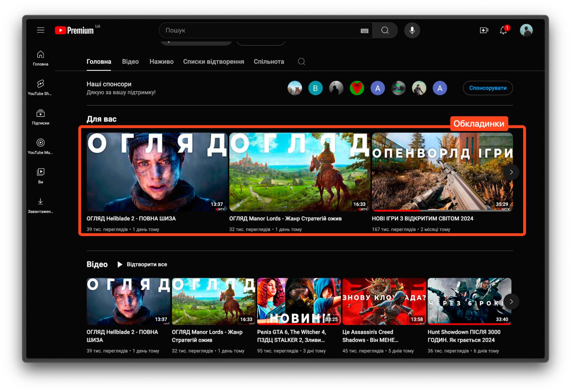Click the last purple A sponsor avatar
The height and width of the screenshot is (392, 571).
pyautogui.click(x=440, y=88)
